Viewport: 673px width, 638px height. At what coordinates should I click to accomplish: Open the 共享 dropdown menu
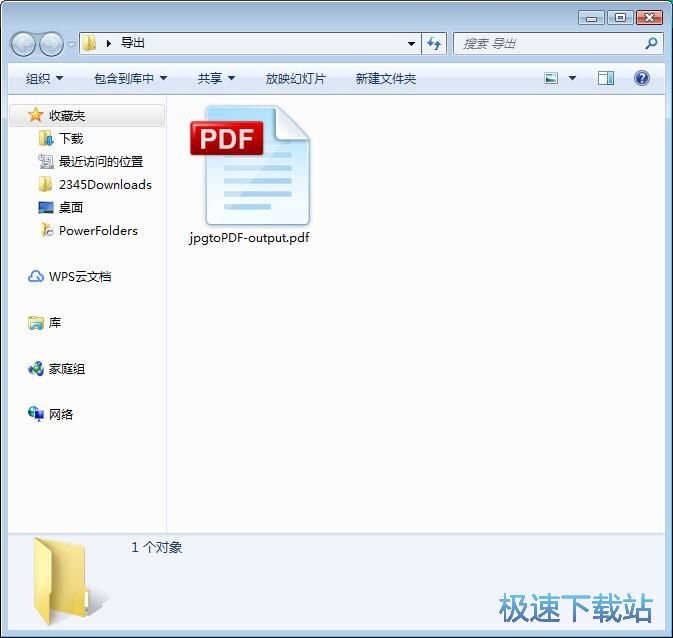click(216, 79)
